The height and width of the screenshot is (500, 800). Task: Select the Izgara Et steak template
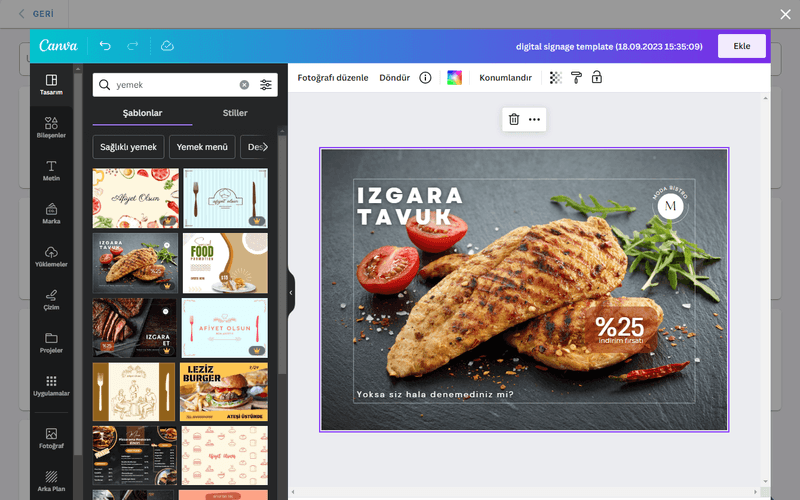point(135,328)
